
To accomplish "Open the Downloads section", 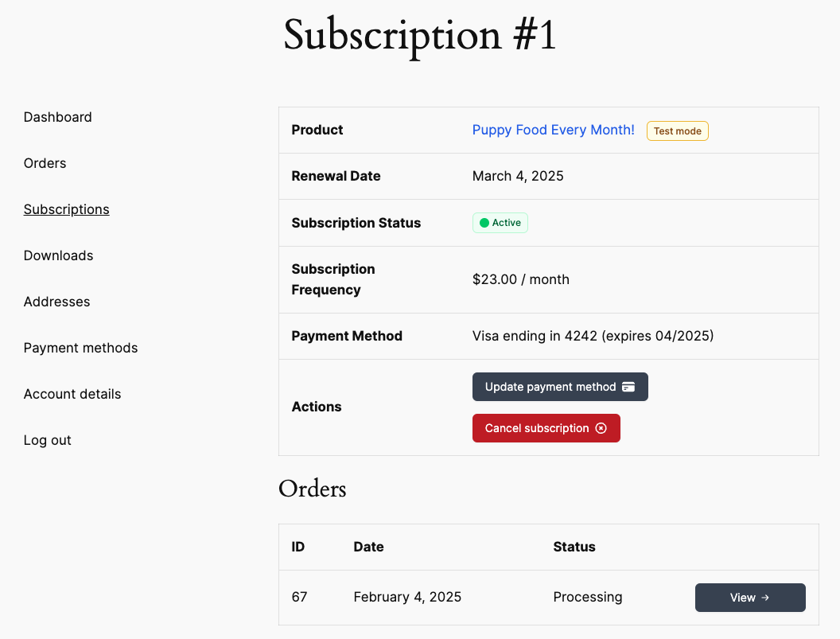I will point(59,255).
